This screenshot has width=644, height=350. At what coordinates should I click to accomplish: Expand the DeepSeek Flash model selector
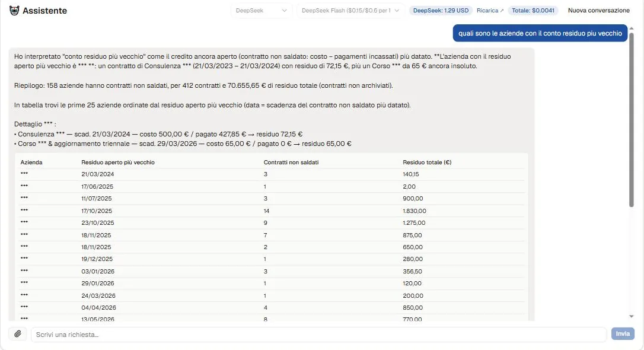(350, 11)
